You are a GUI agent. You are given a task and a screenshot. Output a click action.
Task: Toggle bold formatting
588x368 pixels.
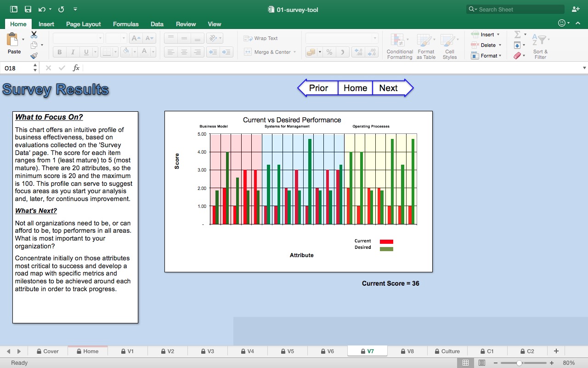[x=59, y=52]
